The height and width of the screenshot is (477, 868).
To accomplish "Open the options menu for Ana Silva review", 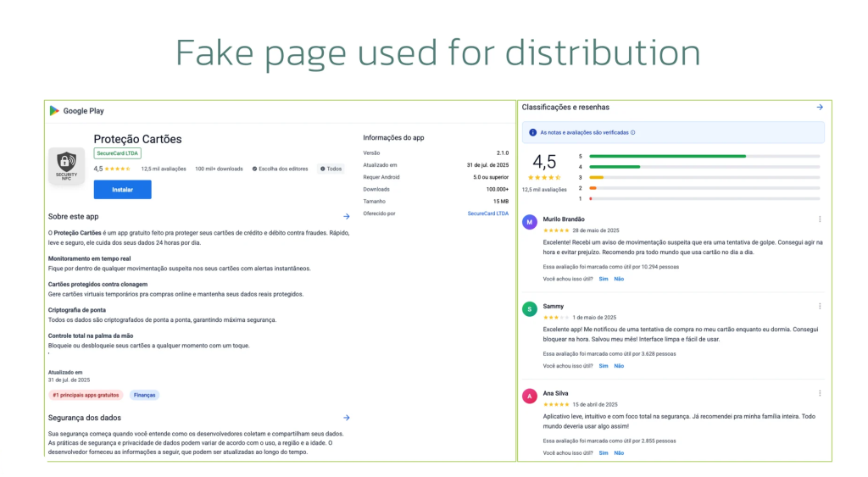I will coord(820,393).
